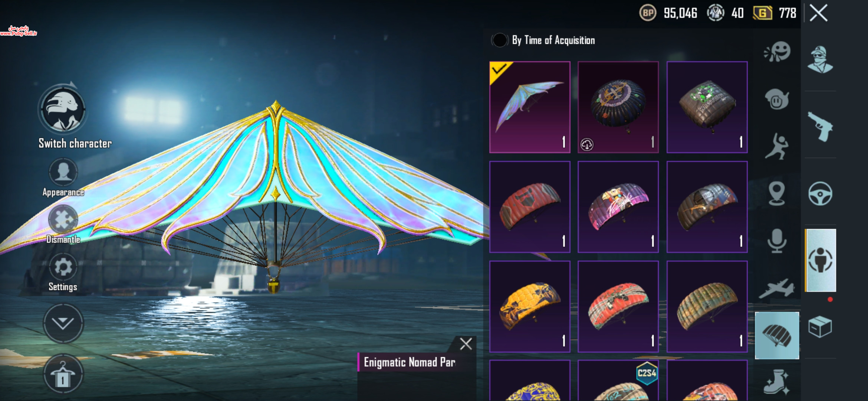This screenshot has width=868, height=401.
Task: Select the parachute subcategory tab
Action: [x=777, y=335]
